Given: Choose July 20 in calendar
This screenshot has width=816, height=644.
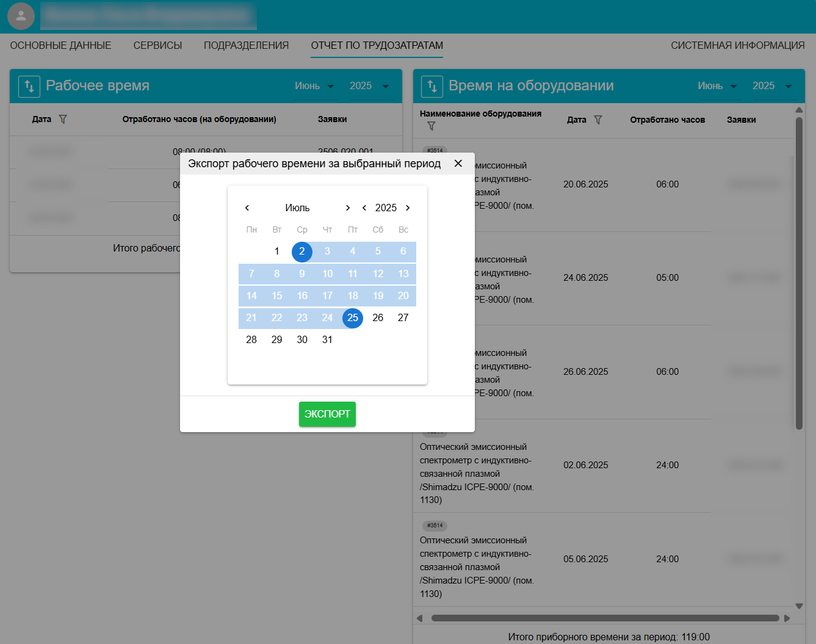Looking at the screenshot, I should coord(403,296).
